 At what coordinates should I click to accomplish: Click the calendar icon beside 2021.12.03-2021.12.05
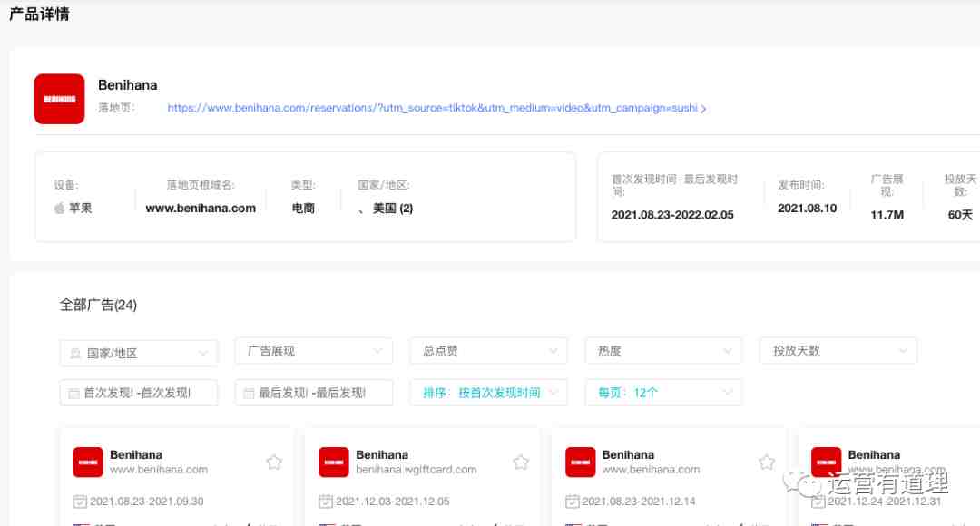click(326, 501)
